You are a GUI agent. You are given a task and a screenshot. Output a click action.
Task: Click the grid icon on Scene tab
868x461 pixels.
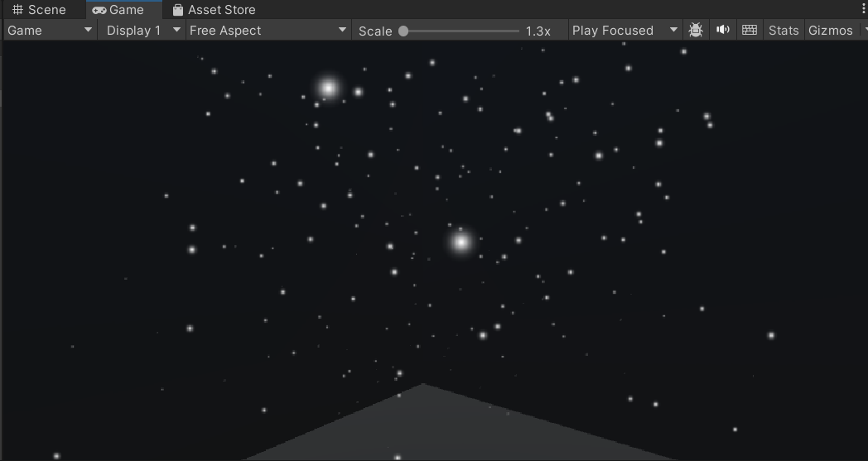(x=17, y=10)
